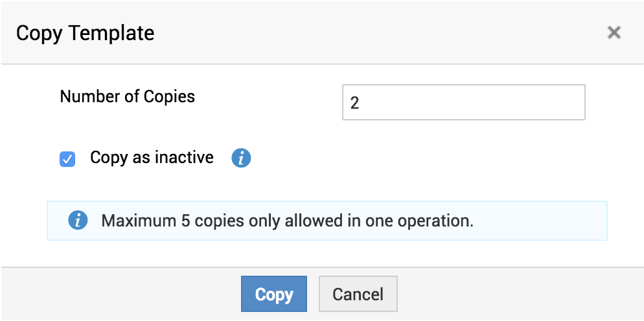The width and height of the screenshot is (644, 321).
Task: Uncheck the Copy as inactive checkbox
Action: click(x=67, y=159)
